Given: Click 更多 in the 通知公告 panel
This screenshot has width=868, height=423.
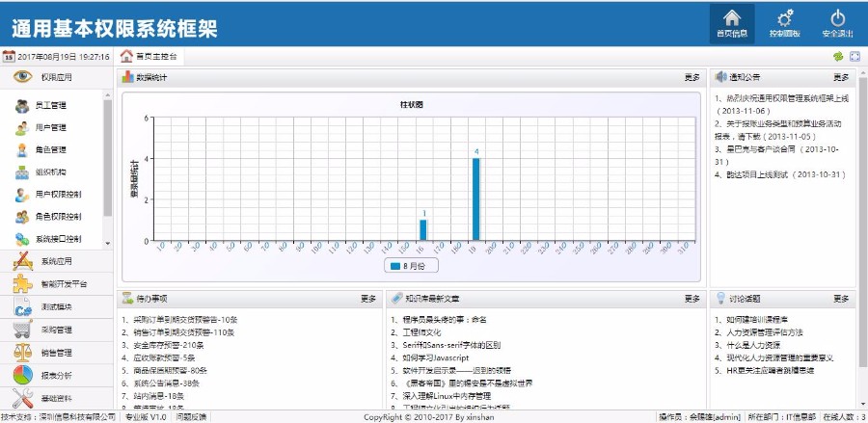Looking at the screenshot, I should [841, 77].
